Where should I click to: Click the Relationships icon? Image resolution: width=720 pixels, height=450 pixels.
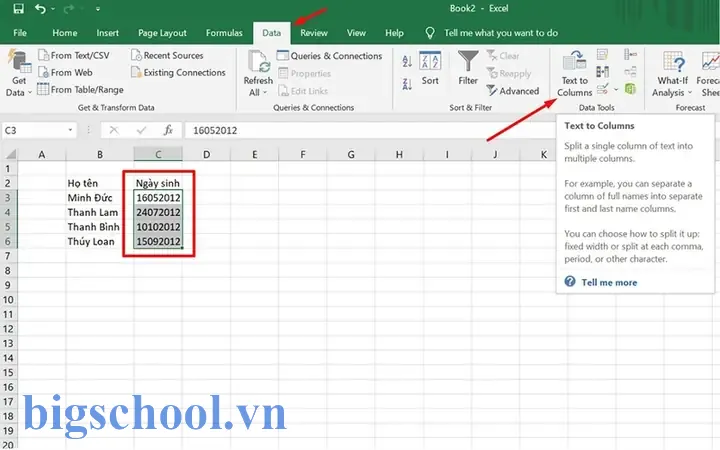click(630, 72)
